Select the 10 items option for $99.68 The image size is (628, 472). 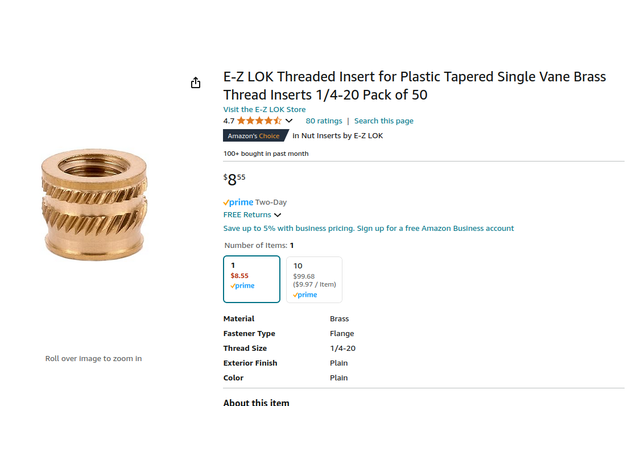[x=314, y=279]
